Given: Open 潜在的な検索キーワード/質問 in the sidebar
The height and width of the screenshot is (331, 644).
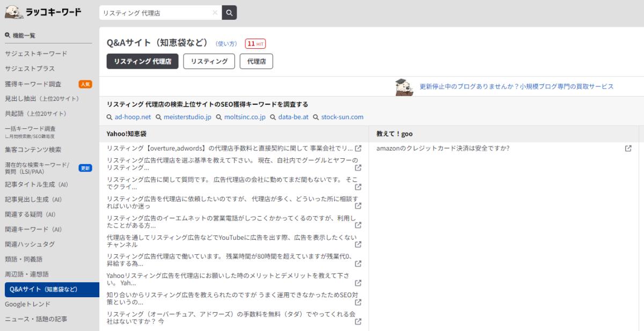Looking at the screenshot, I should [x=37, y=167].
